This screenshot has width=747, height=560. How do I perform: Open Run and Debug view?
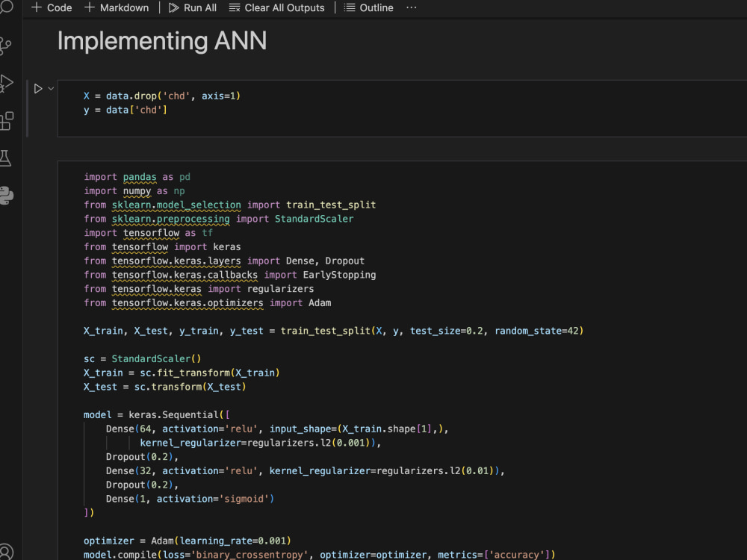pos(6,83)
